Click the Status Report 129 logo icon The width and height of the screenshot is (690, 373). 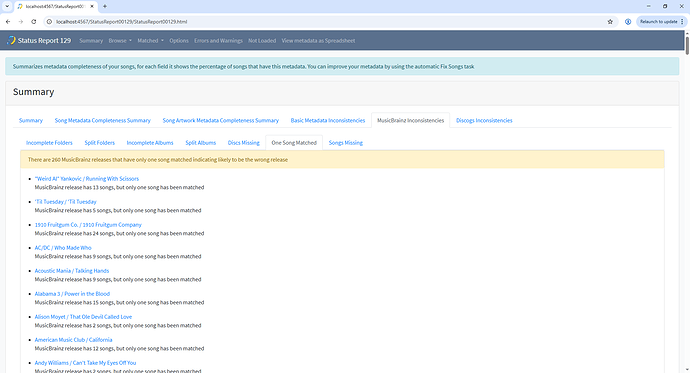click(x=11, y=40)
